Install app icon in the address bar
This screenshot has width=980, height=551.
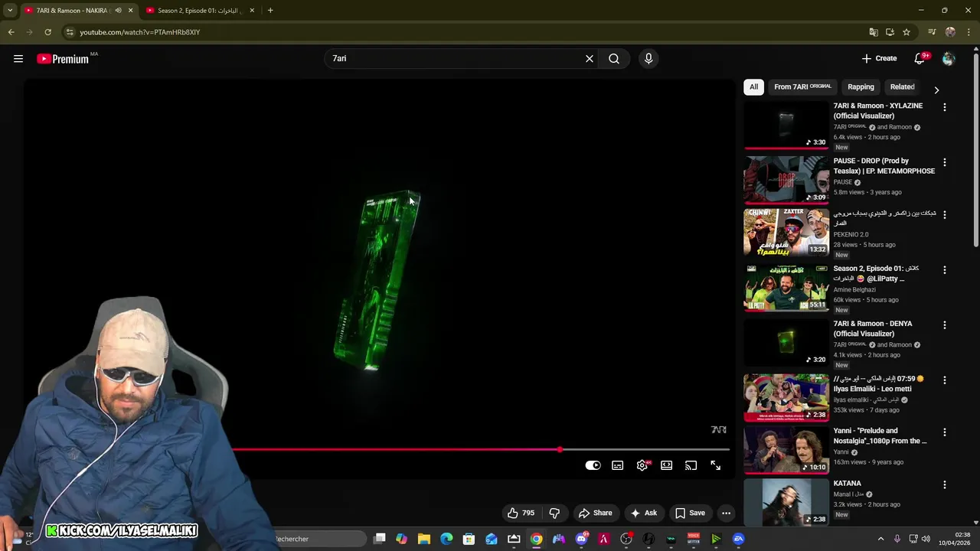point(890,32)
